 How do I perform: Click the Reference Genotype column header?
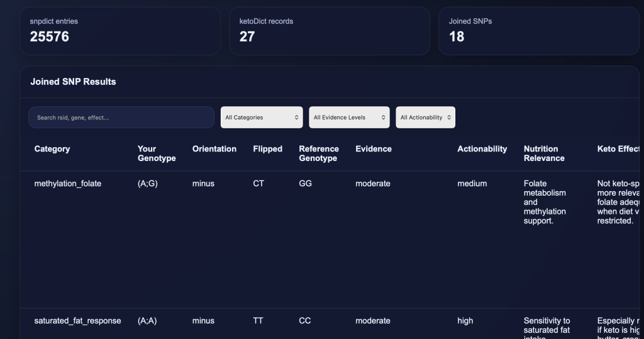pyautogui.click(x=318, y=153)
